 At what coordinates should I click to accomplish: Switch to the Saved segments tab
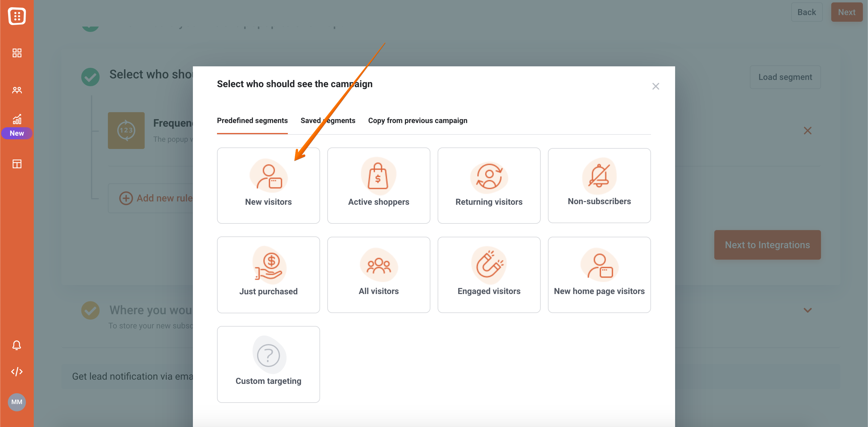(328, 121)
